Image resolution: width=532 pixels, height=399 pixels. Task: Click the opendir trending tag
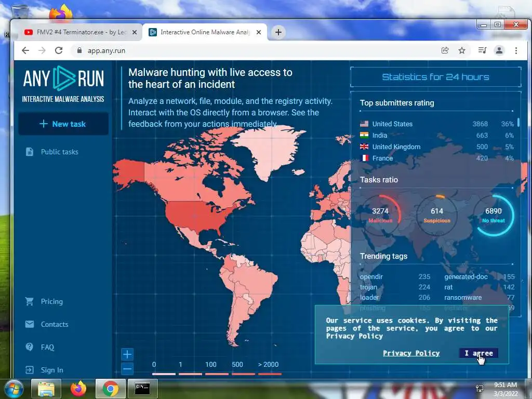point(371,277)
